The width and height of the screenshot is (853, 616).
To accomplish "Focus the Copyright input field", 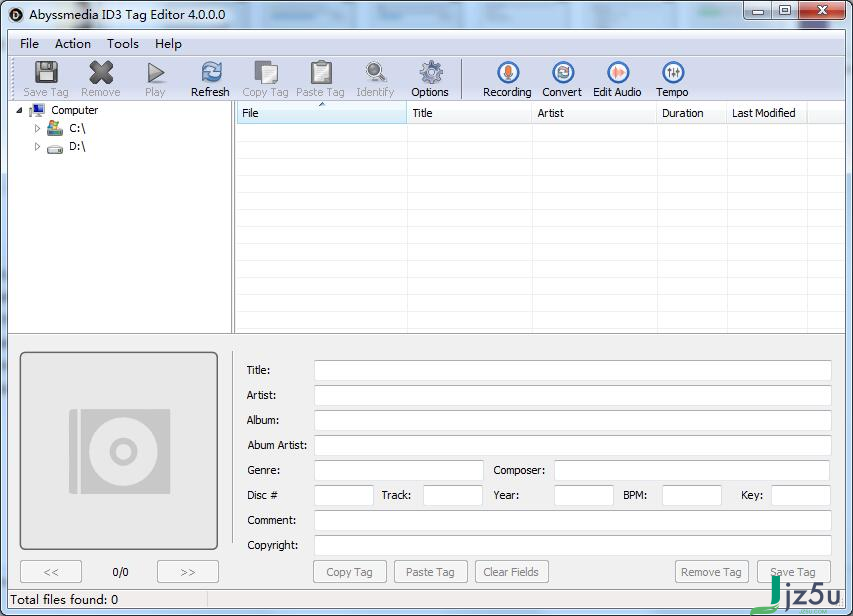I will pos(573,545).
